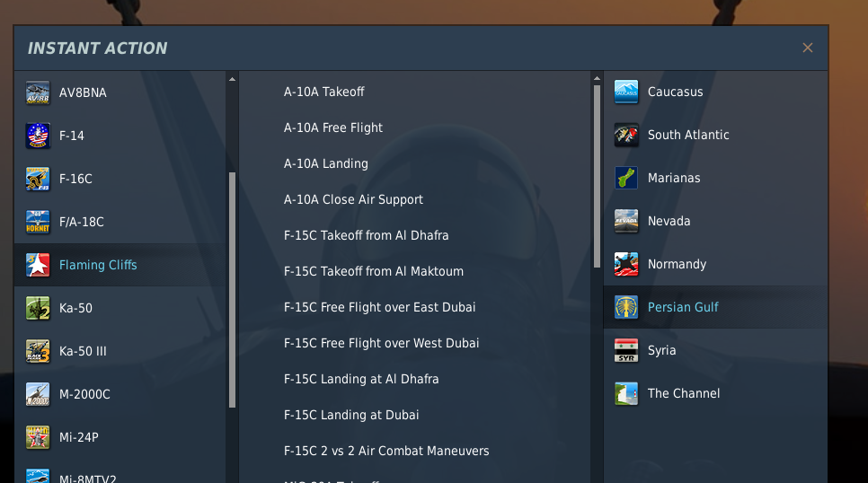
Task: Pick Ka-50 in the module list
Action: point(120,308)
